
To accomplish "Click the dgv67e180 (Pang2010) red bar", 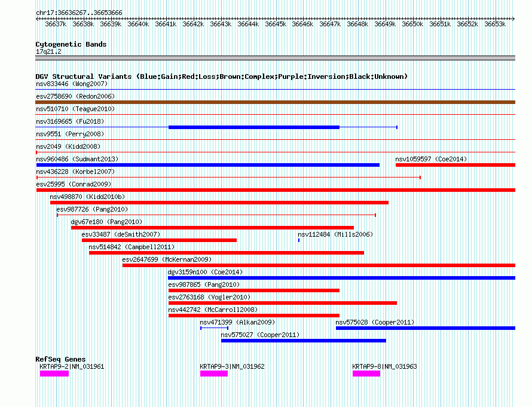I will coord(212,228).
